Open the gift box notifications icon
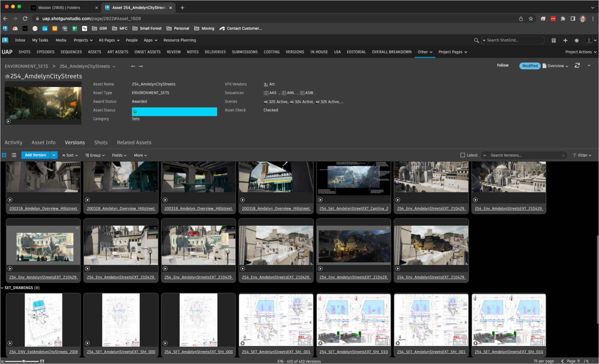599x364 pixels. coord(553,40)
